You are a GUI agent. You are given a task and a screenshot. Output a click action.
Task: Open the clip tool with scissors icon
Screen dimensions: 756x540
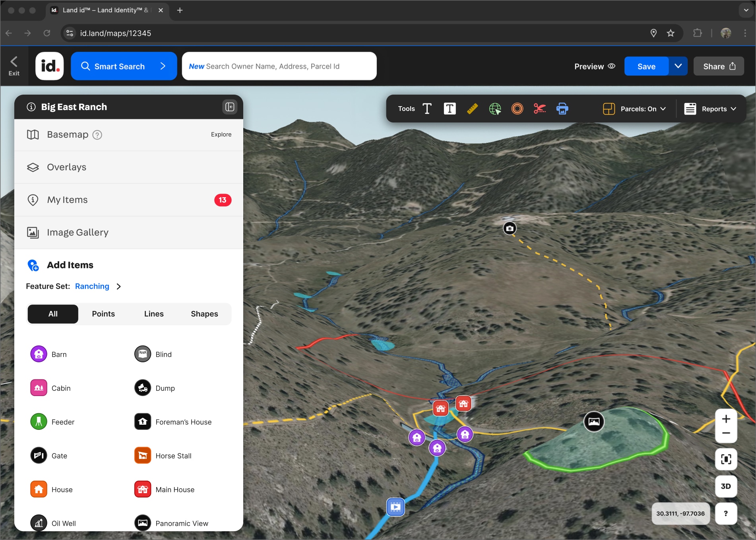[540, 109]
